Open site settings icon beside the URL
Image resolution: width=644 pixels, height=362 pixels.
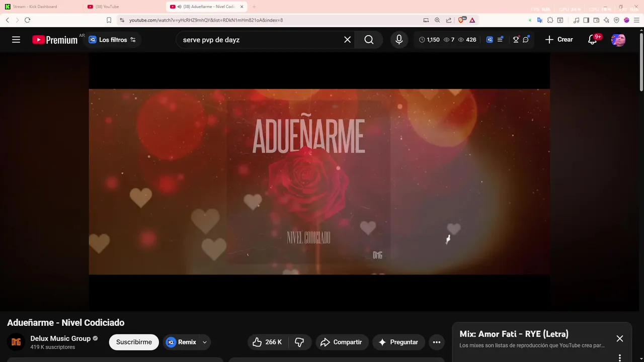click(122, 20)
